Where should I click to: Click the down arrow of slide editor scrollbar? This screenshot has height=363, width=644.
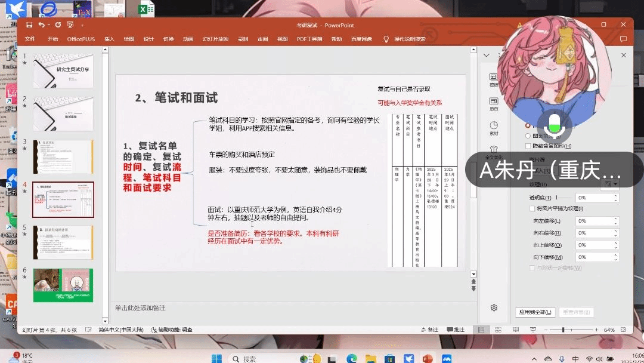click(x=473, y=274)
